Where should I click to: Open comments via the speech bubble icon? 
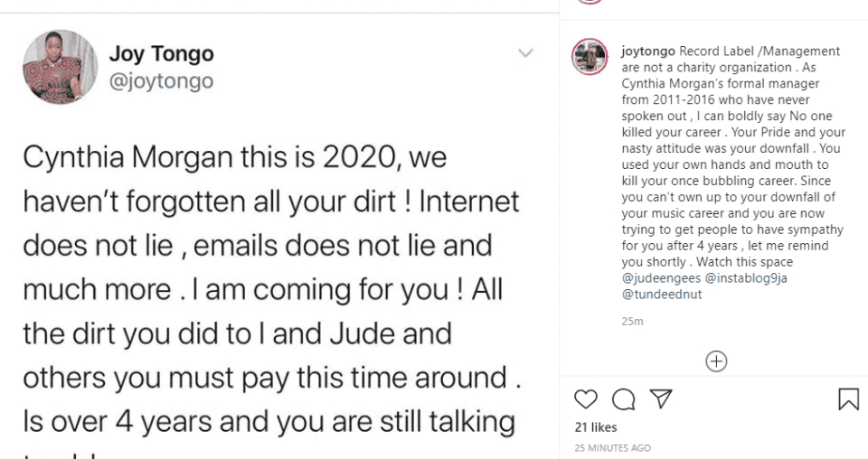(623, 399)
